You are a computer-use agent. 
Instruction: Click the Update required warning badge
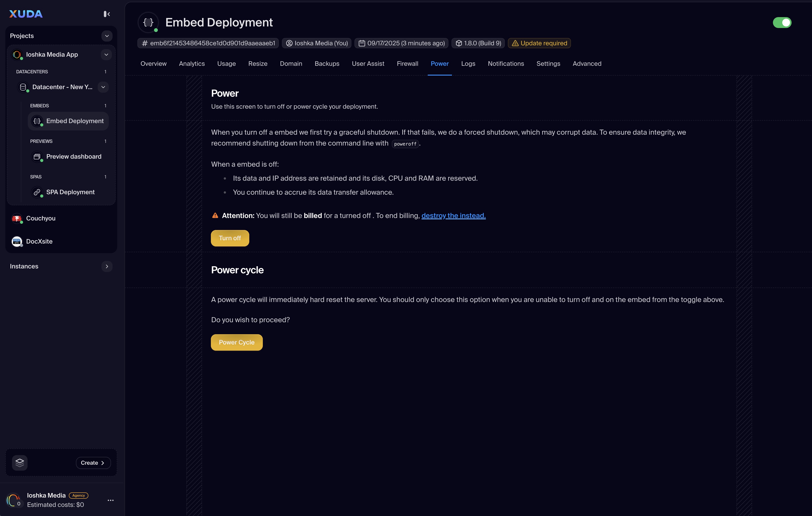539,43
